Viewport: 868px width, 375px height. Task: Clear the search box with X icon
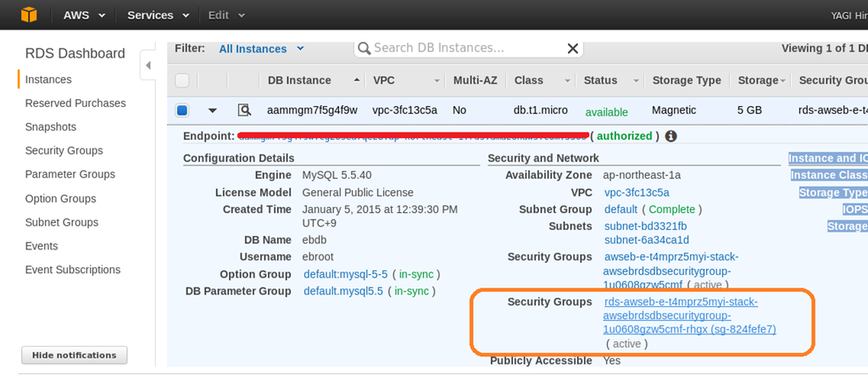pos(573,48)
